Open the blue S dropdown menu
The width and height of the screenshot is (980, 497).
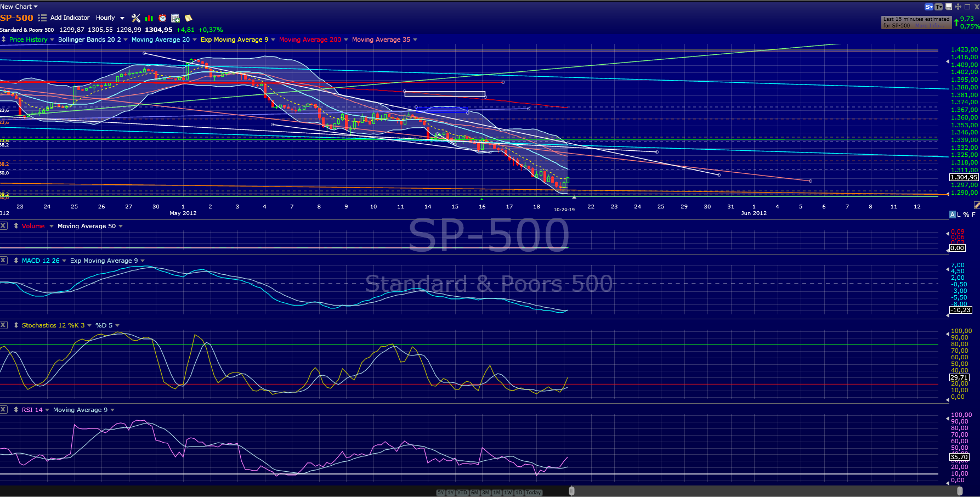tap(929, 7)
